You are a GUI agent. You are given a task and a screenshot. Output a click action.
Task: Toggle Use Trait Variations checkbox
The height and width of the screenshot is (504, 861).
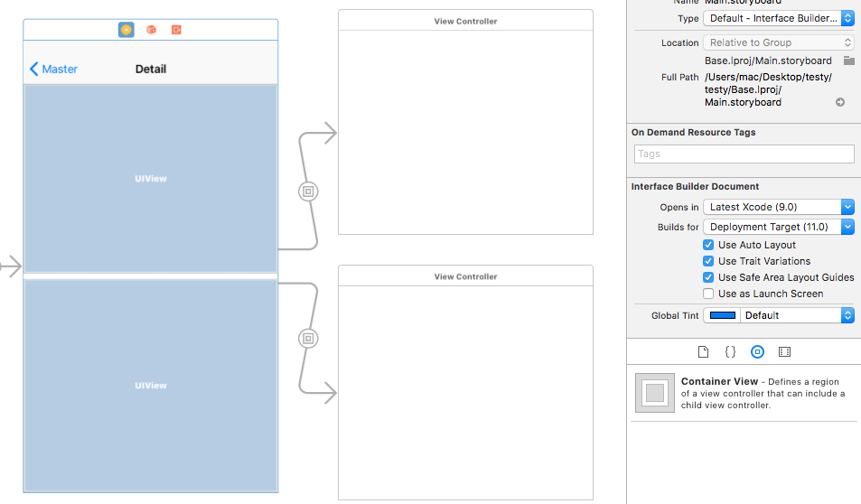click(708, 261)
